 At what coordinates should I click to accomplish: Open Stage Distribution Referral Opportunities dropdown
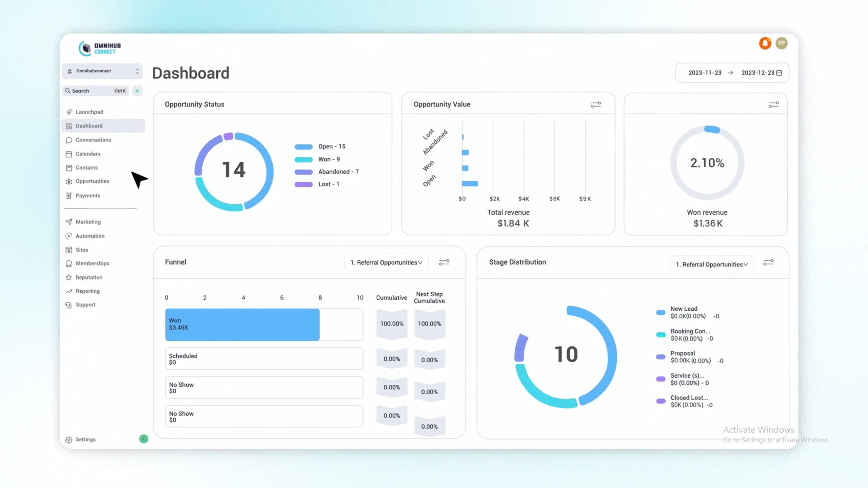tap(711, 265)
